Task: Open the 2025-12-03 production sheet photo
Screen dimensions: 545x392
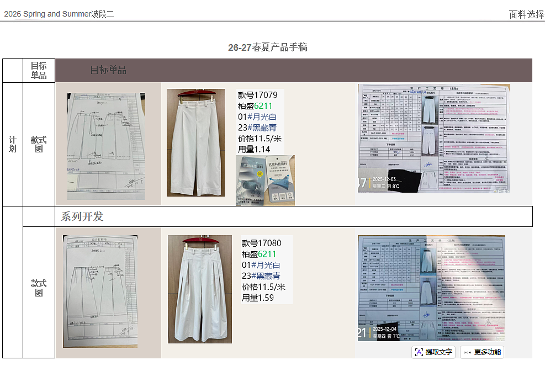Action: [433, 139]
